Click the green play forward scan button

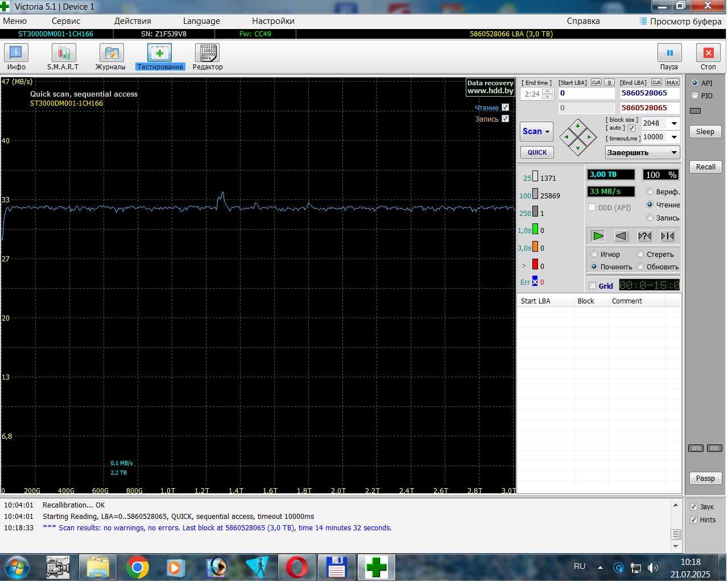598,236
